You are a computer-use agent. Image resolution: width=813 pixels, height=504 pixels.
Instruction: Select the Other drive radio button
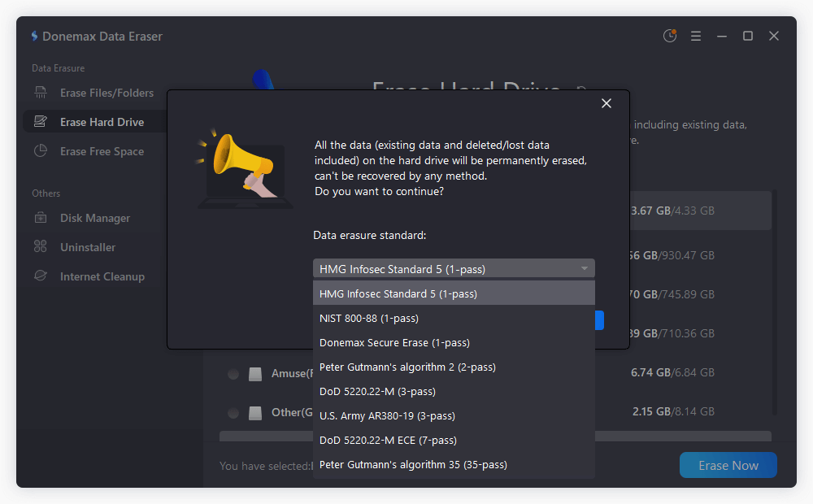click(233, 413)
